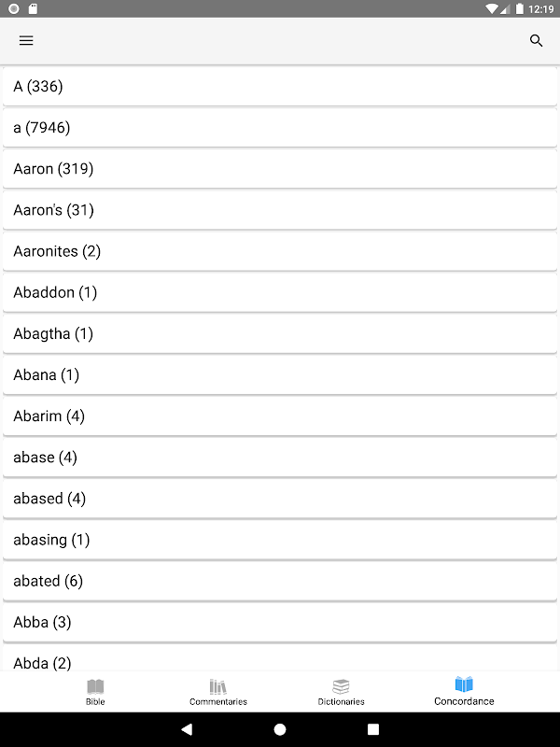Choose "Abarim (4)" from the list
560x747 pixels.
click(280, 416)
